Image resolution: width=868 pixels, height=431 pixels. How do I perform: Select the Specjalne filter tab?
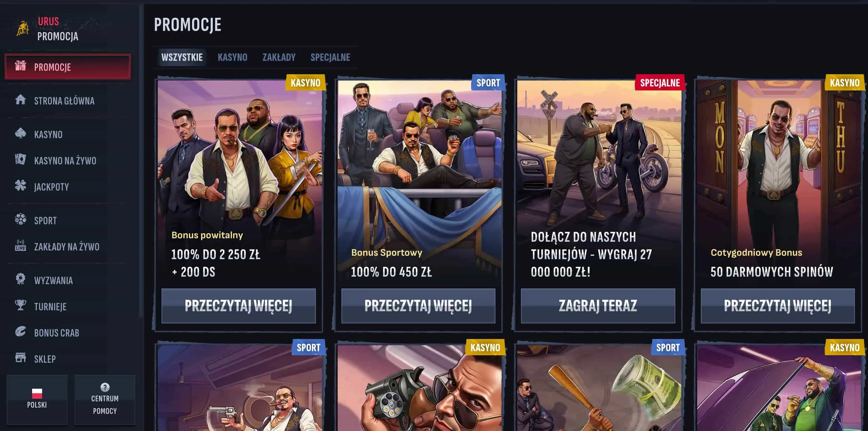[x=330, y=57]
